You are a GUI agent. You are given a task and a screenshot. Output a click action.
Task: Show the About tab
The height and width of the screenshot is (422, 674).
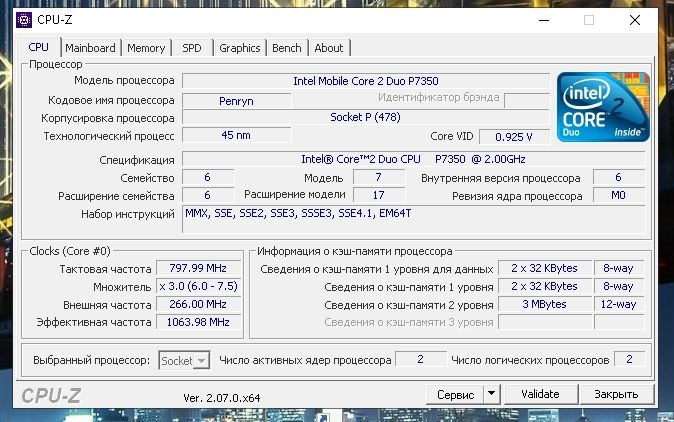click(329, 48)
